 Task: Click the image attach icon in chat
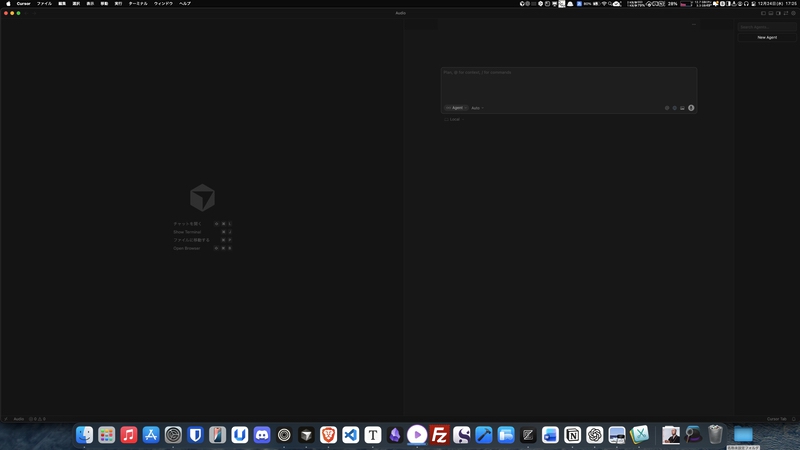tap(682, 108)
